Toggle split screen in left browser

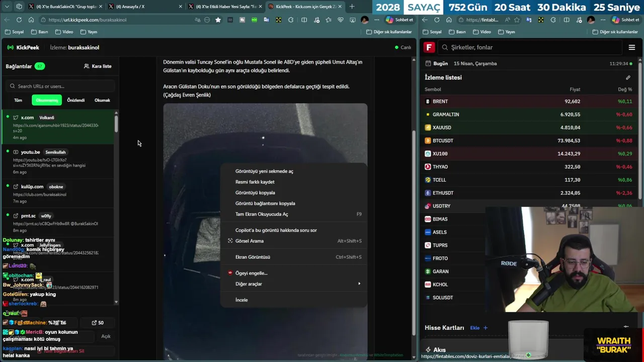[304, 20]
